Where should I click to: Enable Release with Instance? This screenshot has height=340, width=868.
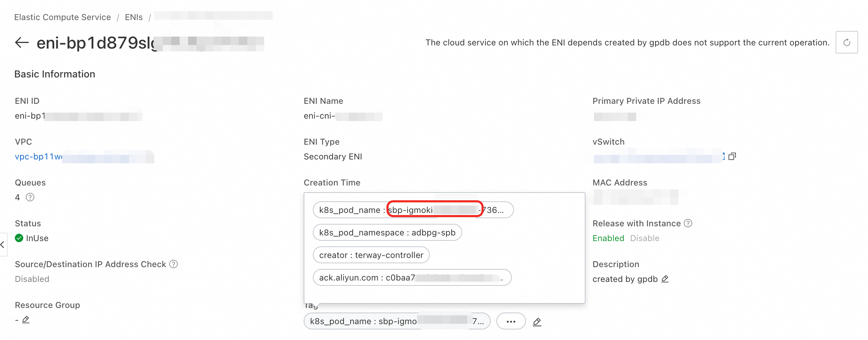608,238
